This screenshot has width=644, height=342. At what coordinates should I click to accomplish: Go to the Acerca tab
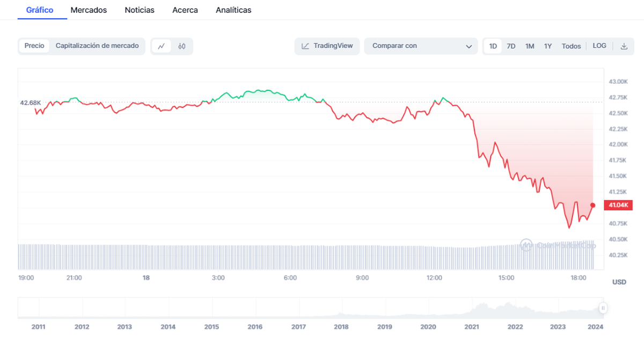pos(185,10)
